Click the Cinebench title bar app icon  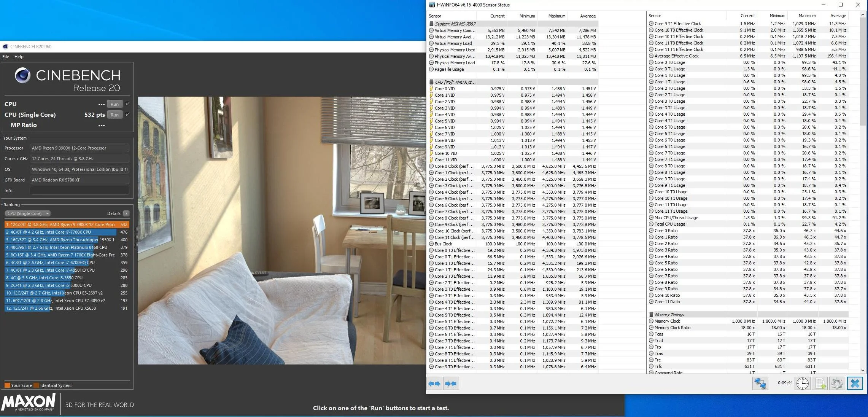pos(5,47)
